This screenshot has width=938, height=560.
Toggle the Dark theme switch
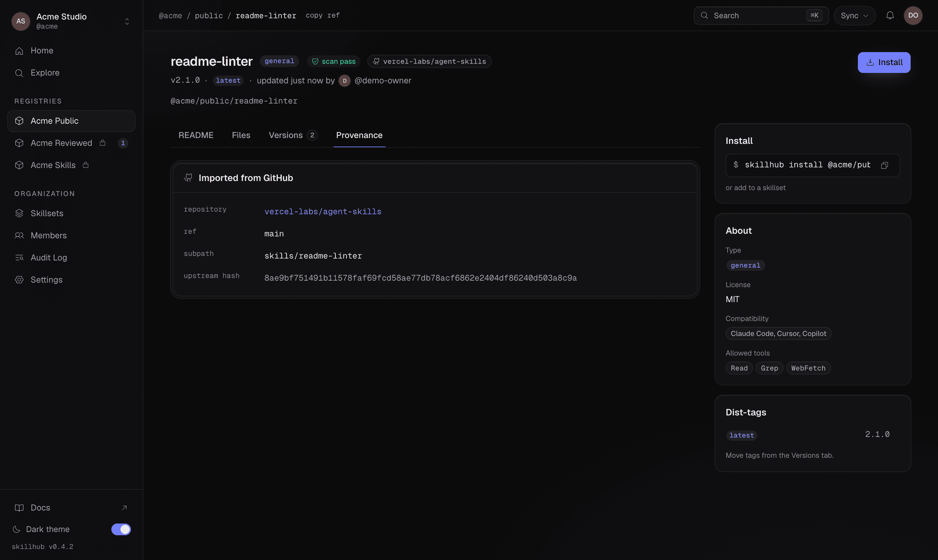(121, 529)
